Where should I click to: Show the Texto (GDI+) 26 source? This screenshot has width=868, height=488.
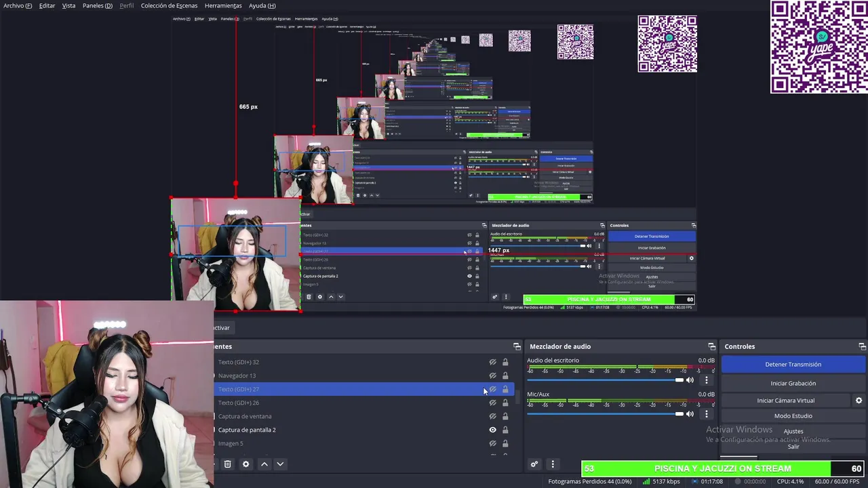493,403
